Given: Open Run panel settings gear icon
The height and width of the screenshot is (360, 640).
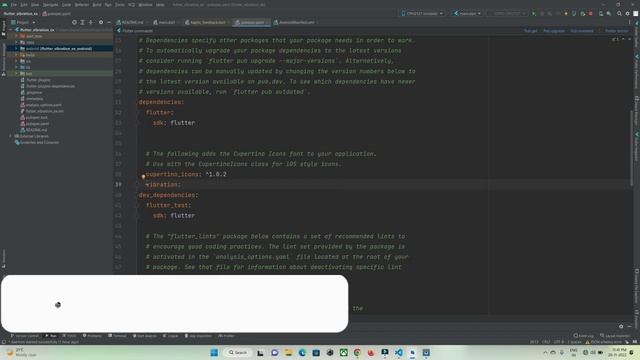Looking at the screenshot, I should (x=621, y=327).
